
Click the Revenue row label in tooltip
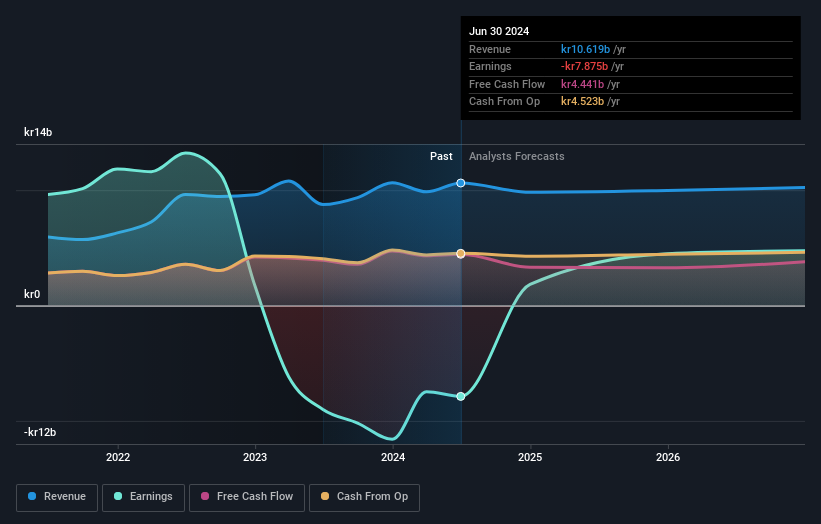point(490,49)
